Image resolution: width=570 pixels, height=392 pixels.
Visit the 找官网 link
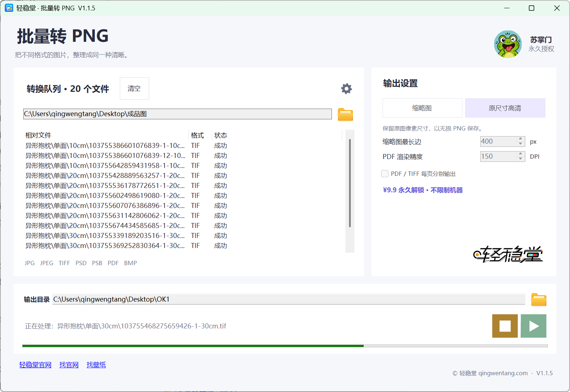(69, 365)
